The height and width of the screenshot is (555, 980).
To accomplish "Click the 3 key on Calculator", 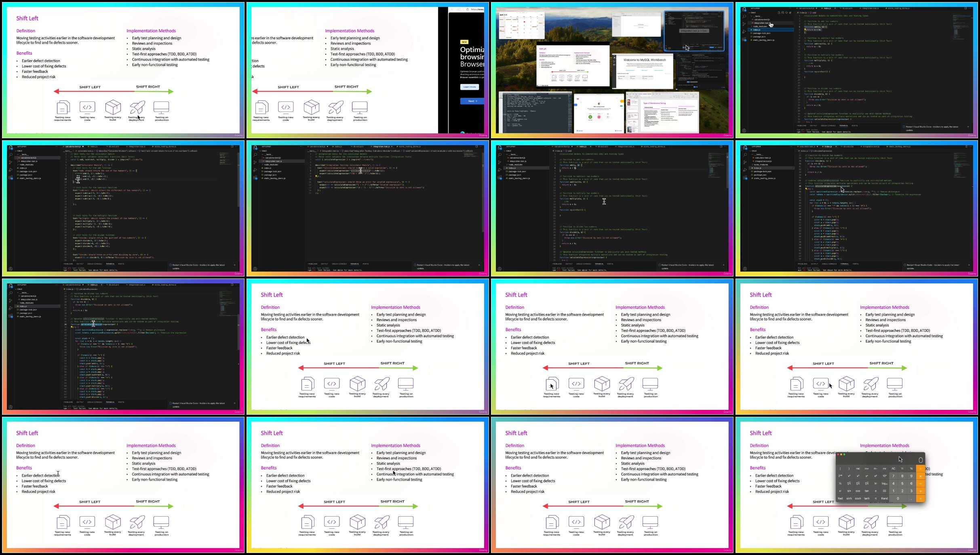I will pos(911,491).
